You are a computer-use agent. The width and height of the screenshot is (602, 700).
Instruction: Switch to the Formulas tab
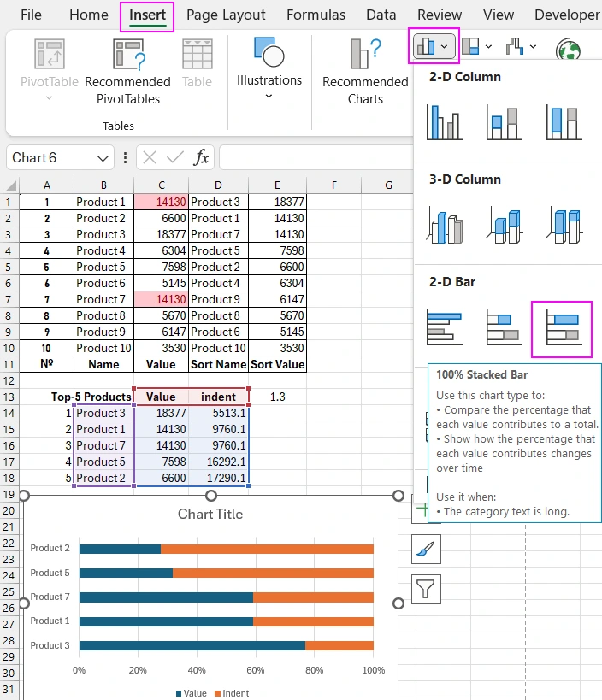316,15
